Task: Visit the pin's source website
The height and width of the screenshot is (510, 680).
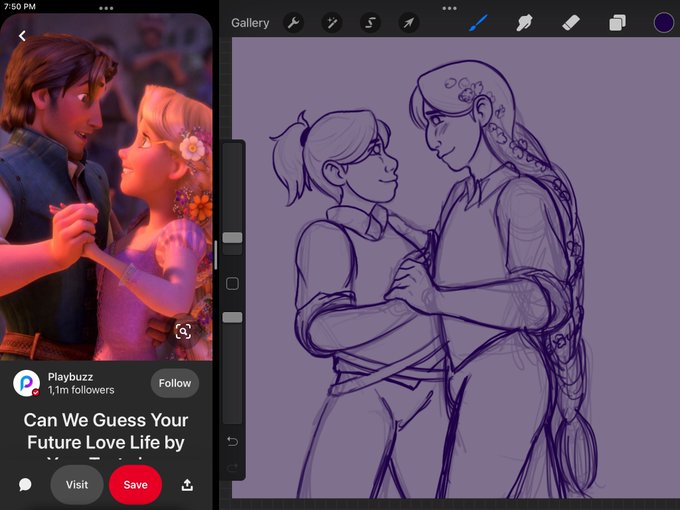Action: (x=77, y=484)
